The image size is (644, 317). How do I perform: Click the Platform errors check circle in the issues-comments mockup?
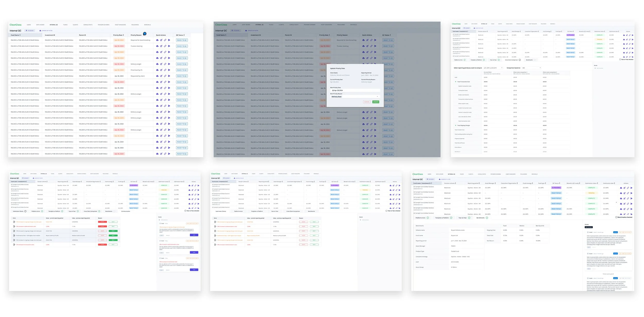click(42, 211)
